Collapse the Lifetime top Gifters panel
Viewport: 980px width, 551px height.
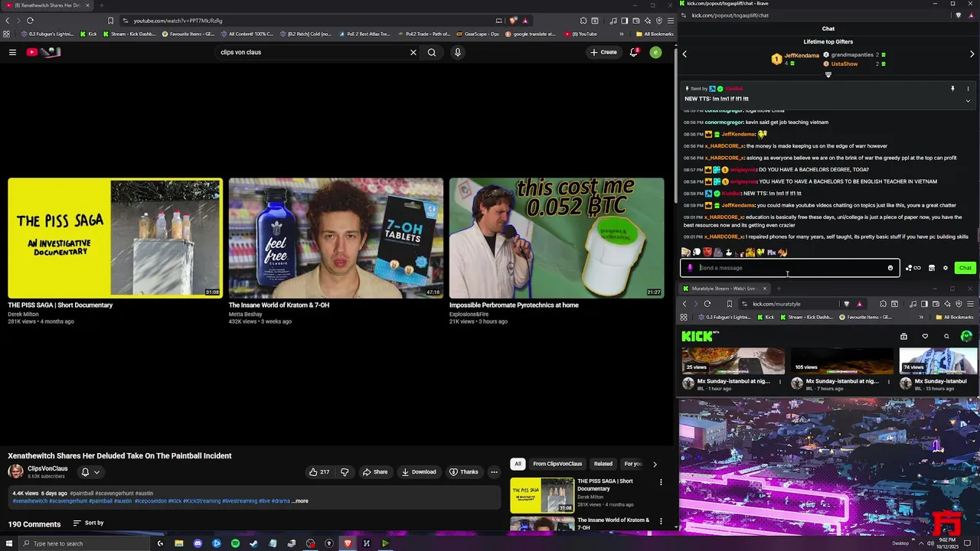click(x=828, y=74)
